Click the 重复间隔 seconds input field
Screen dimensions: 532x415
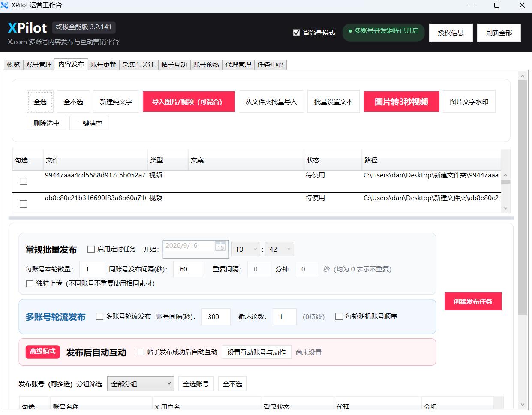(x=307, y=269)
